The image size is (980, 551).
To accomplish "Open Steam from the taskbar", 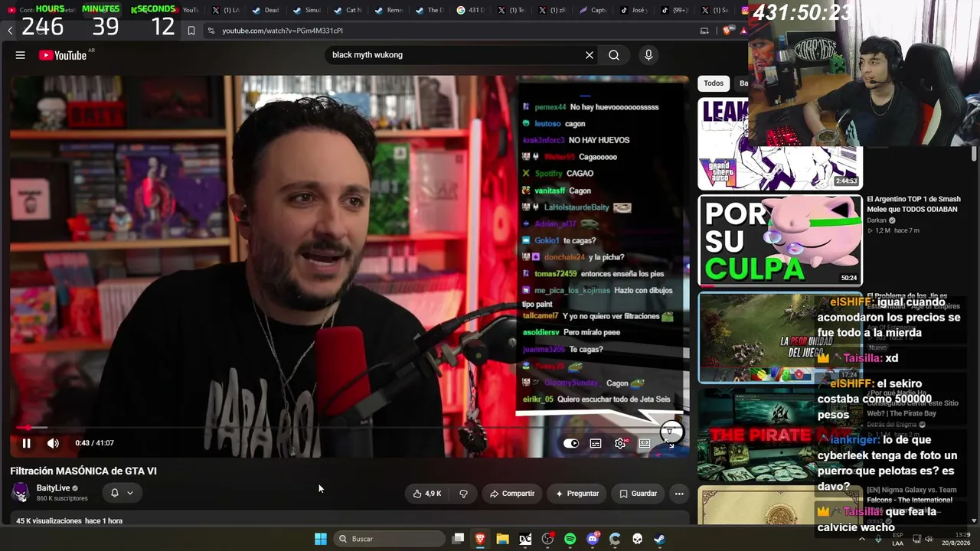I will click(659, 539).
